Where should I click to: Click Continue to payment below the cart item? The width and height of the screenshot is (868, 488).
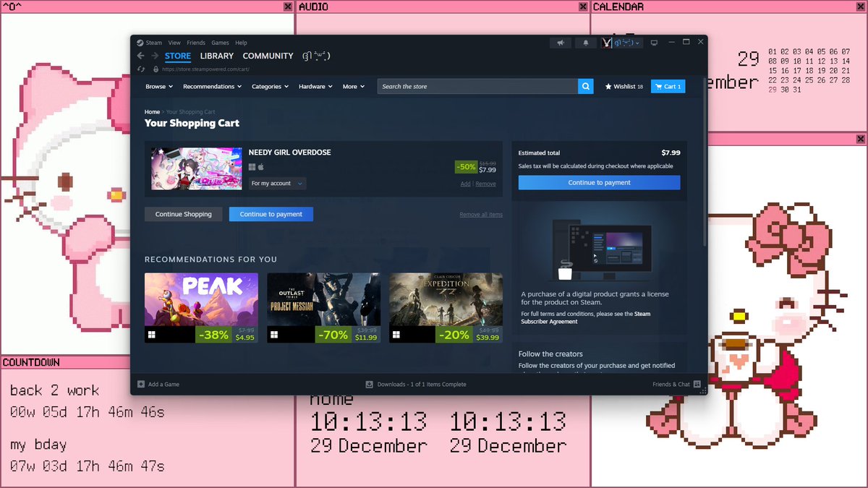point(271,214)
